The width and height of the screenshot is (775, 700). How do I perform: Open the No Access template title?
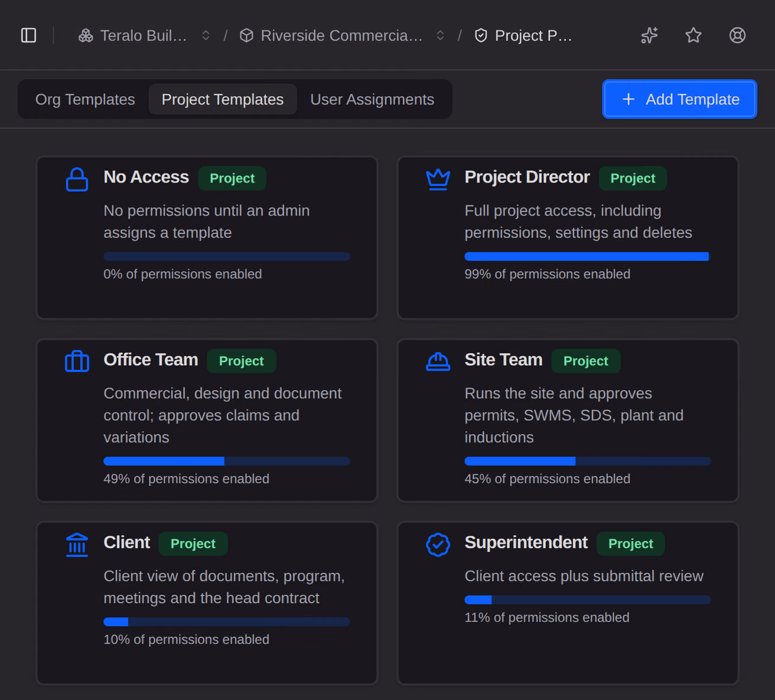point(146,177)
